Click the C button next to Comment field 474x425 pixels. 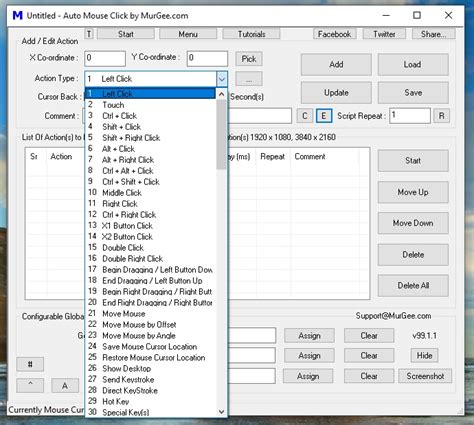click(x=305, y=116)
